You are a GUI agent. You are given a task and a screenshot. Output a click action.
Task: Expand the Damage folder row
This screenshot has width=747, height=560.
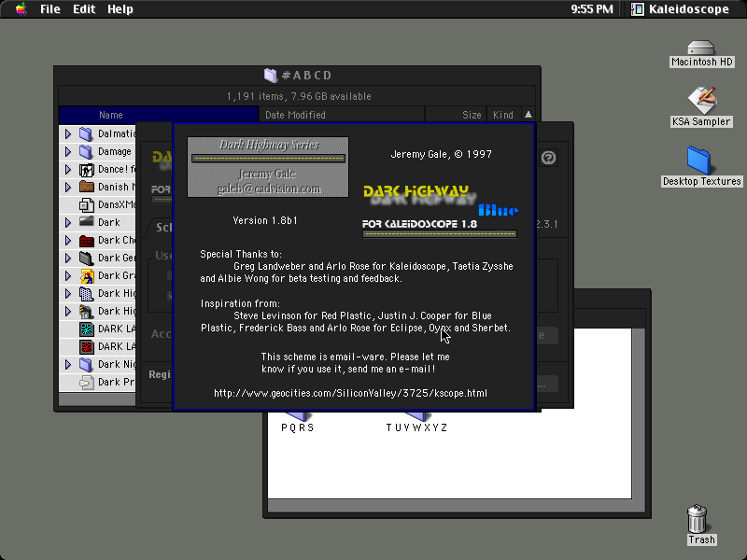coord(68,151)
